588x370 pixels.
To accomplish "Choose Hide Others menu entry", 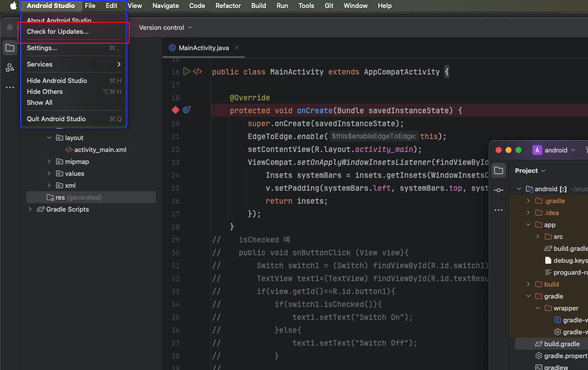I will pos(74,91).
